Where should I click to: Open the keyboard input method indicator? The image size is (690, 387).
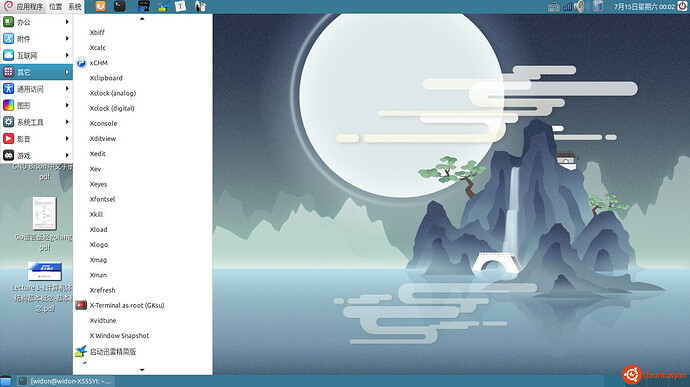coord(554,7)
